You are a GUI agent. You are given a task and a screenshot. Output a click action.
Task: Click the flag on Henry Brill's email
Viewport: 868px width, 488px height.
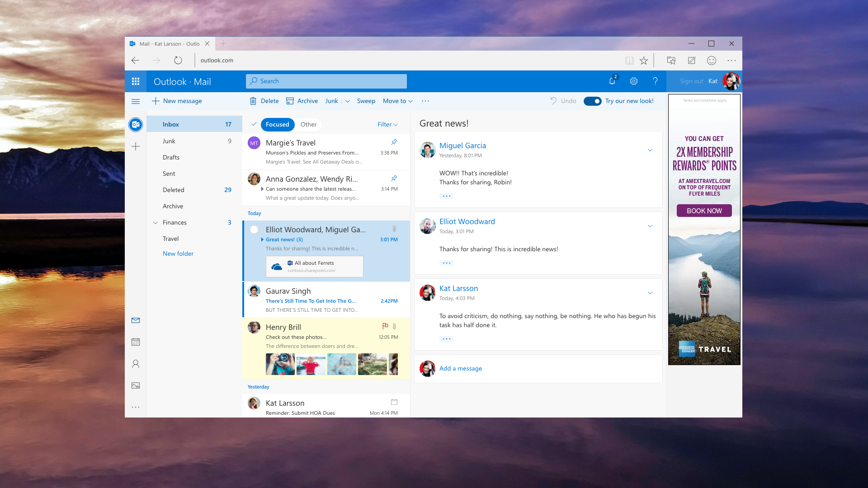(385, 326)
